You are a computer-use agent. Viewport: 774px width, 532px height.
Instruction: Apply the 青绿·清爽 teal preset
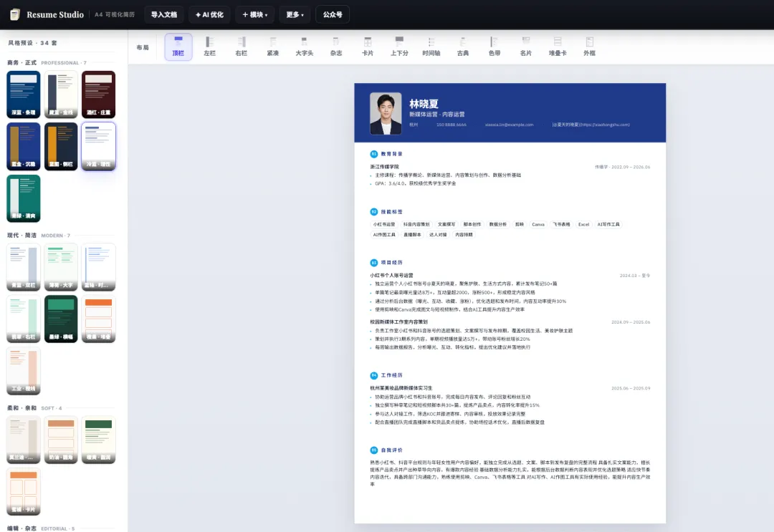click(x=24, y=198)
